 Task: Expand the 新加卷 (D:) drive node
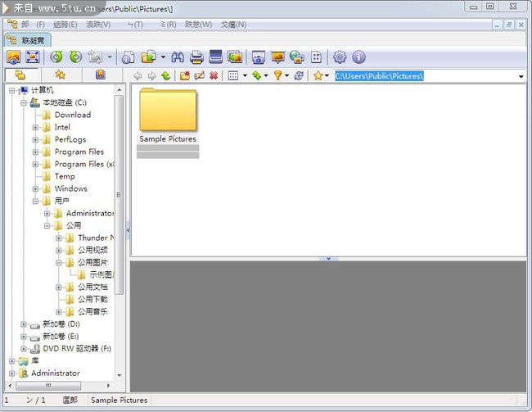coord(24,324)
